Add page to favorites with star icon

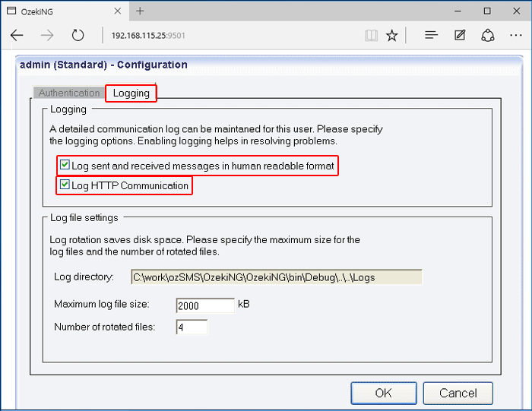coord(392,35)
